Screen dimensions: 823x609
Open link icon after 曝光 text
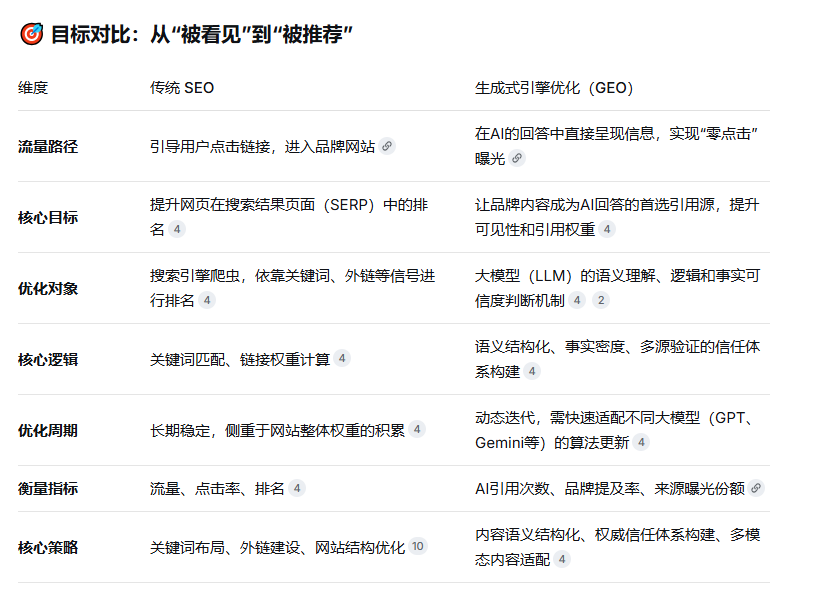[517, 158]
